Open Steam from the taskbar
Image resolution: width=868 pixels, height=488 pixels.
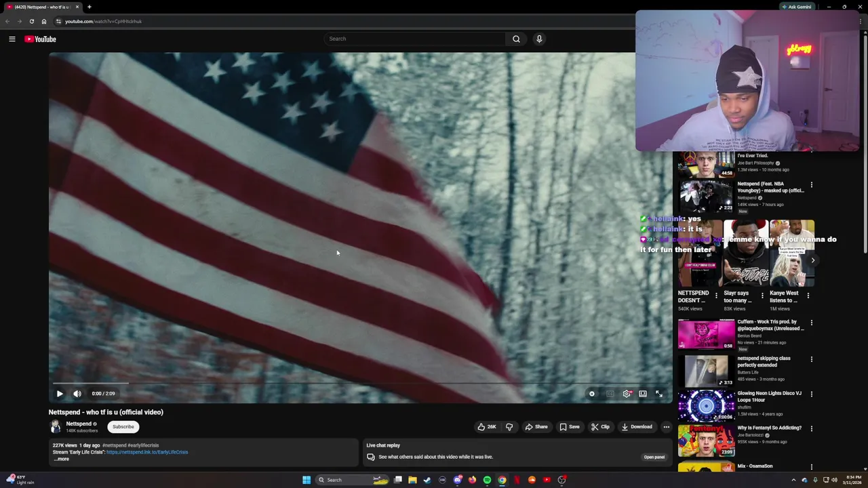pyautogui.click(x=427, y=480)
